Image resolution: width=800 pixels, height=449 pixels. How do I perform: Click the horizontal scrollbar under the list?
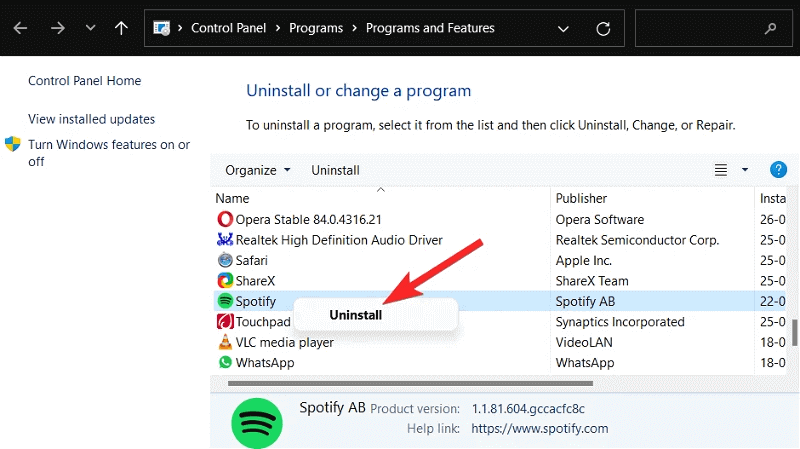tap(410, 383)
